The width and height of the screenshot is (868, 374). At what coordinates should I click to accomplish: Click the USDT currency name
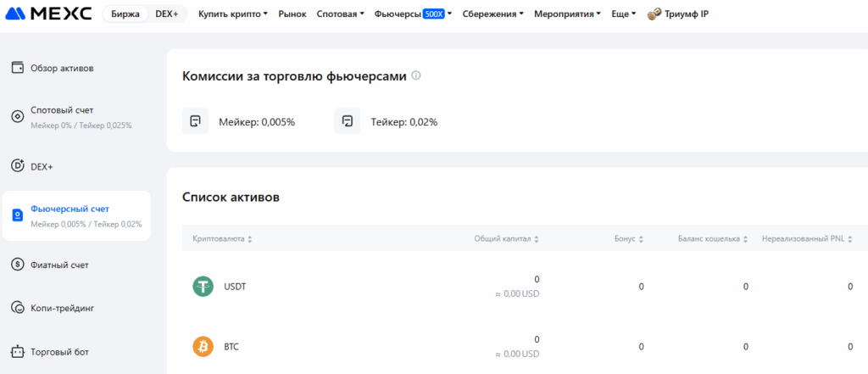pyautogui.click(x=235, y=287)
